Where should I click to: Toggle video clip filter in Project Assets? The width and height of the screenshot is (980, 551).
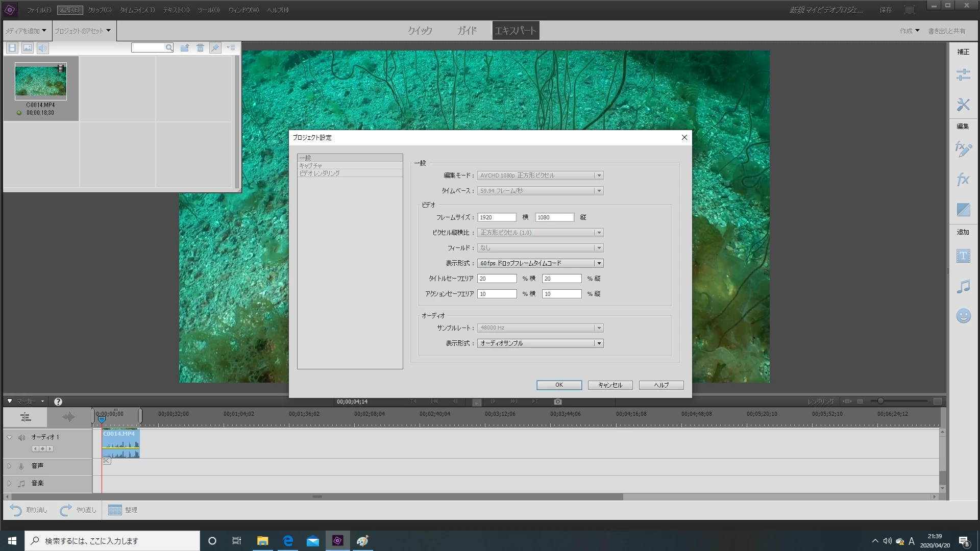tap(12, 48)
